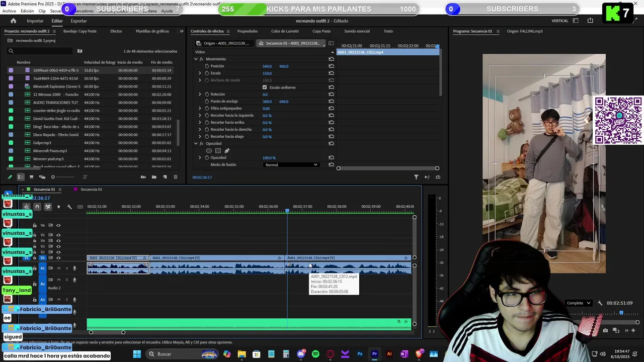Solo audio track A1
Screen dimensions: 644x362
(x=66, y=268)
